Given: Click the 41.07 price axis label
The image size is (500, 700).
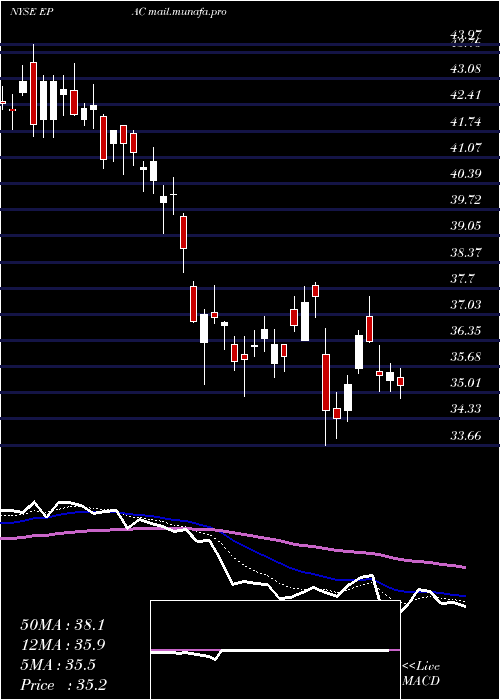Looking at the screenshot, I should coord(466,147).
